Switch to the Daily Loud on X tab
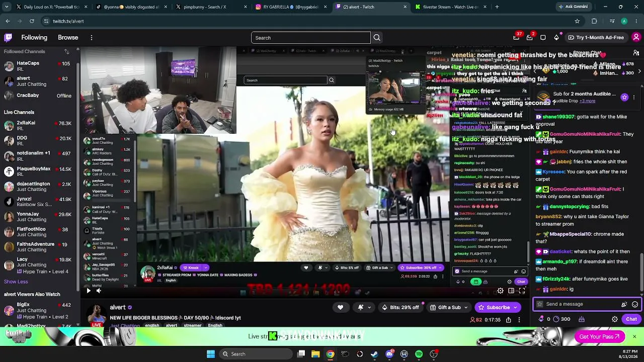This screenshot has height=362, width=644. pyautogui.click(x=52, y=7)
